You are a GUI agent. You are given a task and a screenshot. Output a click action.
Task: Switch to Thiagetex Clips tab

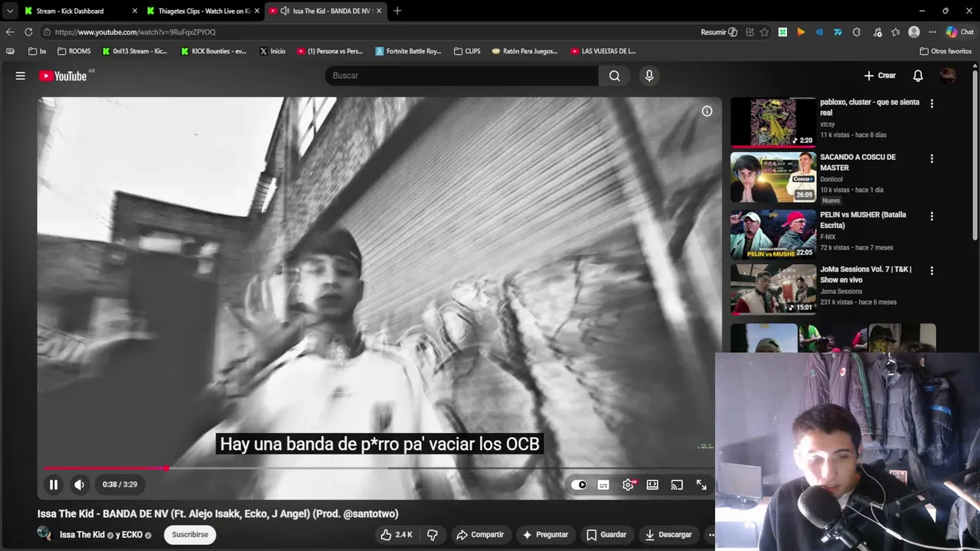click(204, 11)
